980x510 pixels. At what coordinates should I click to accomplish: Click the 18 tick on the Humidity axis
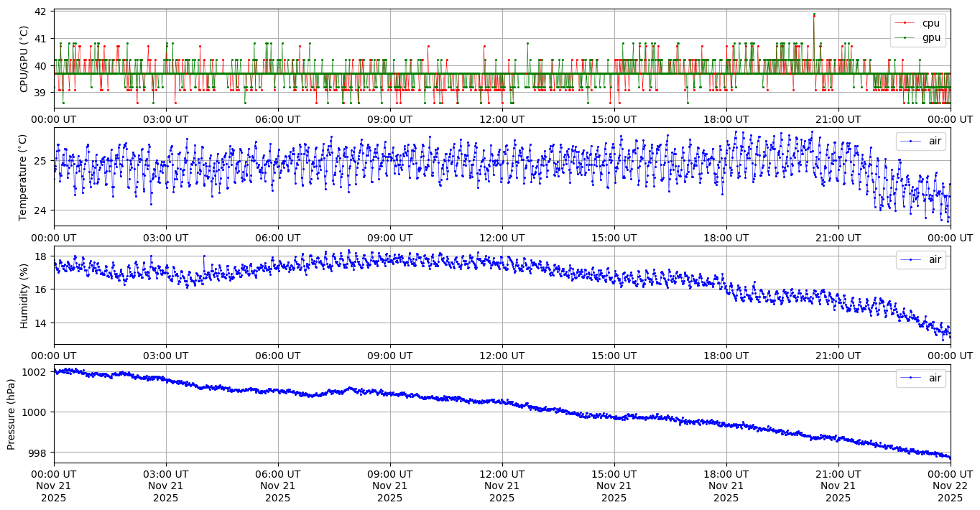click(x=40, y=256)
